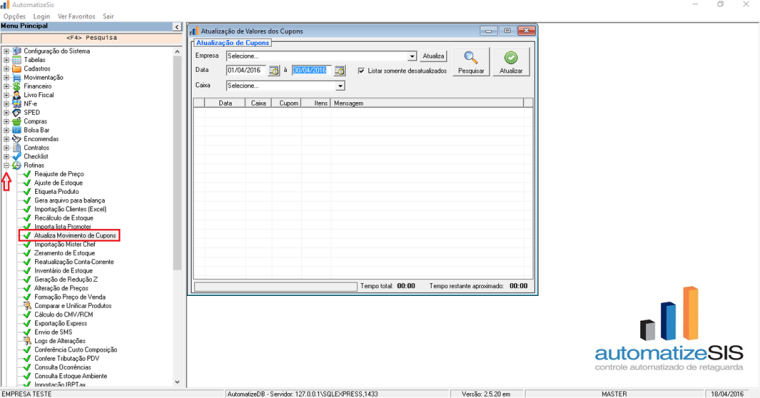Image resolution: width=760 pixels, height=398 pixels.
Task: Click the Itens column header
Action: point(316,103)
